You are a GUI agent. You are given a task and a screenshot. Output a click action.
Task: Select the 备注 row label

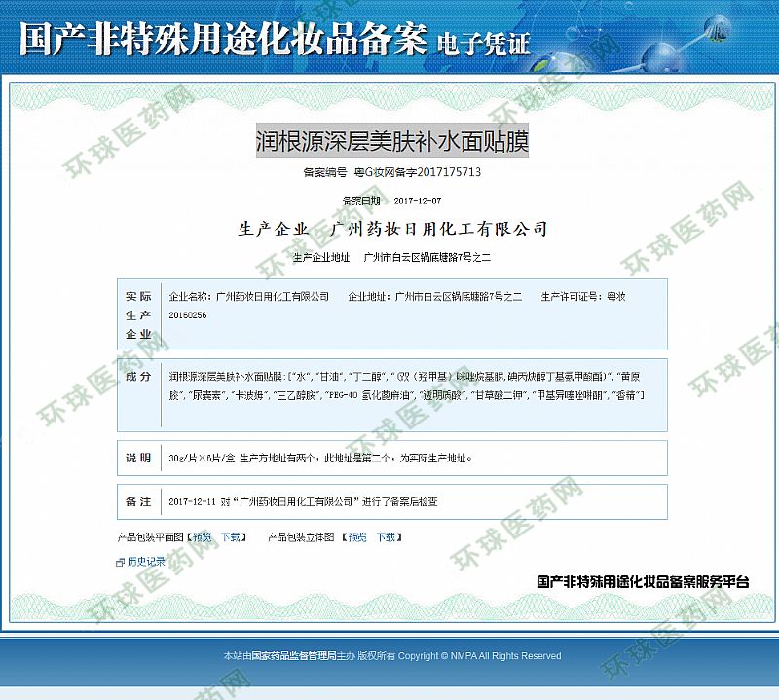[x=138, y=501]
